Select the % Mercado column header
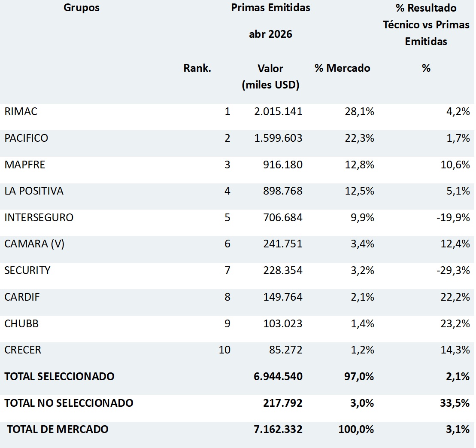 click(x=343, y=68)
